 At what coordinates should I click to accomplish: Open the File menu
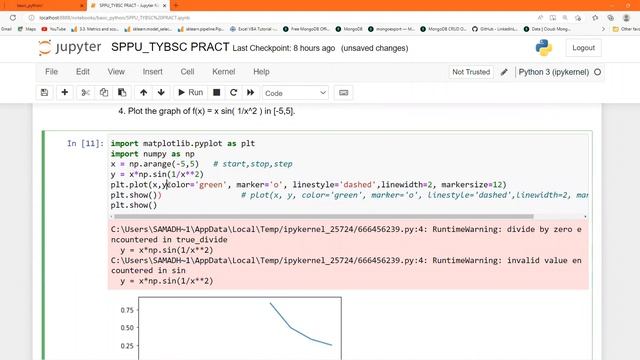[51, 72]
